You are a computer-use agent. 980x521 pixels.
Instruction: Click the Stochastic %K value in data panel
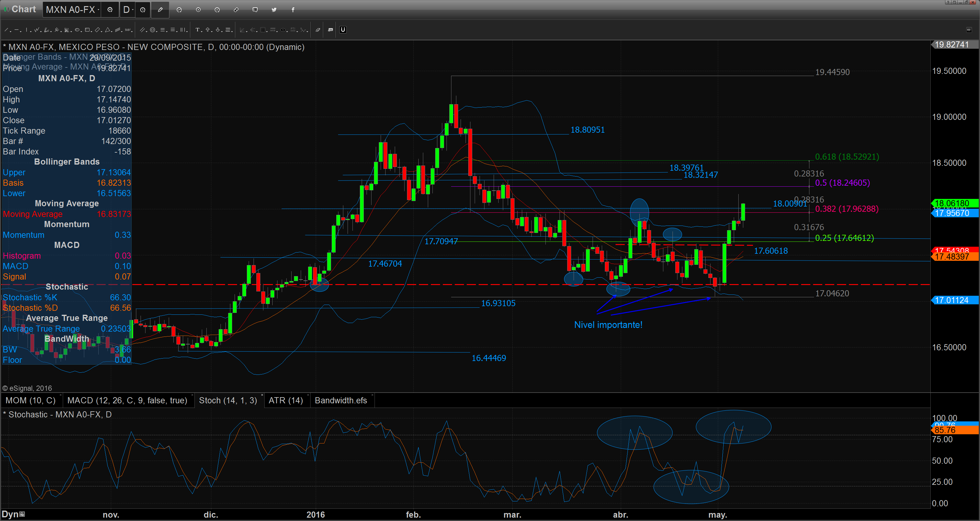click(x=120, y=298)
